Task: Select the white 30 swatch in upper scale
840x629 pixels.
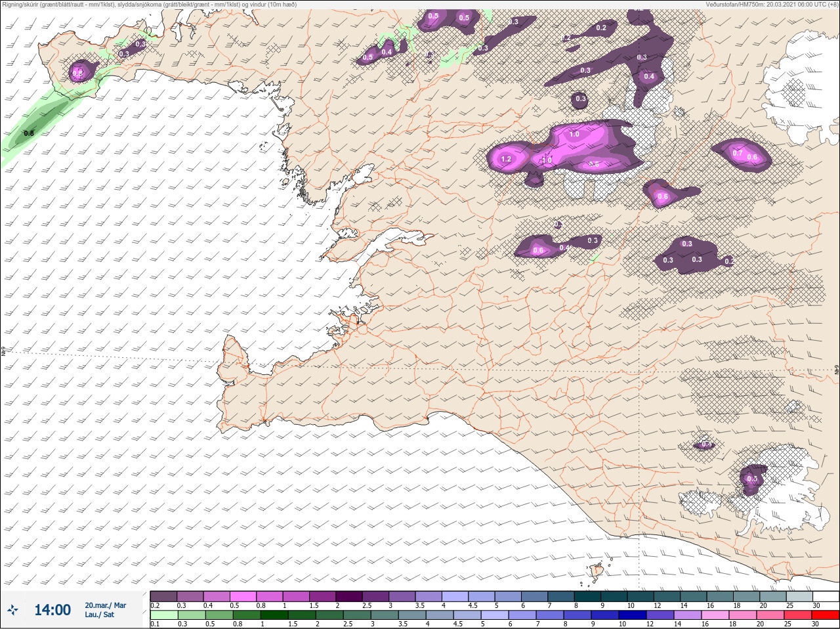Action: coord(826,596)
